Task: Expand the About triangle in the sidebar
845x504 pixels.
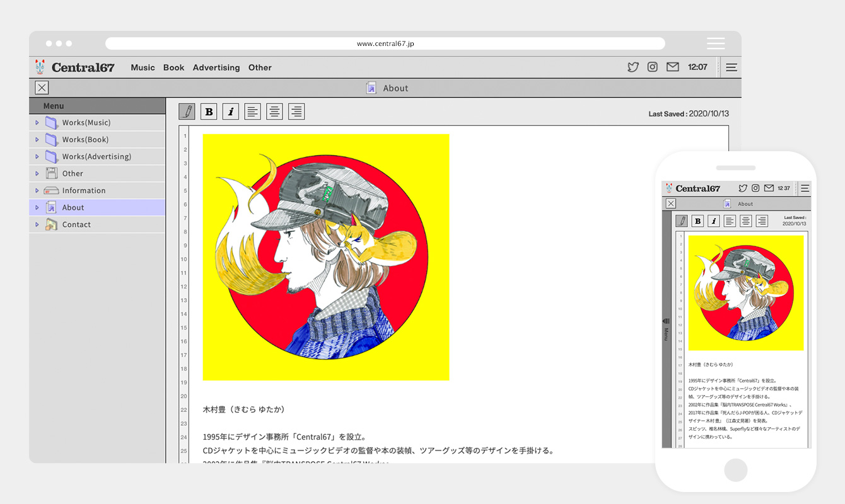Action: (37, 207)
